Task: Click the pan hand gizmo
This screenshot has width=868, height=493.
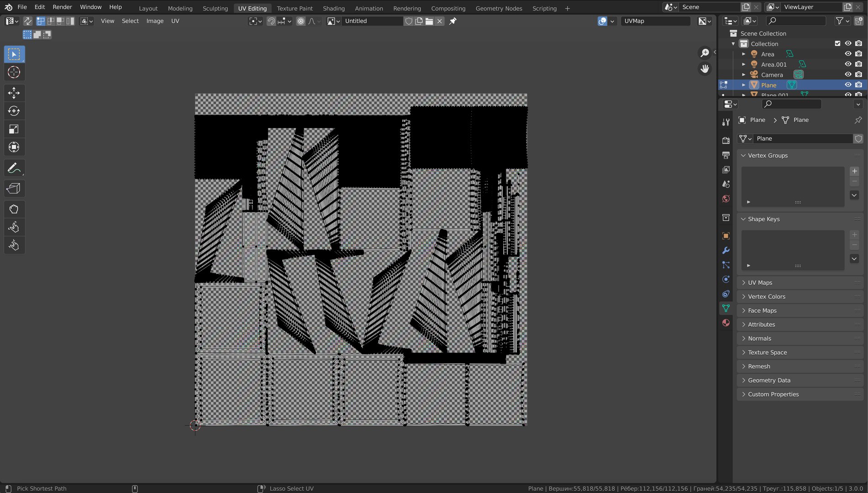Action: 705,68
